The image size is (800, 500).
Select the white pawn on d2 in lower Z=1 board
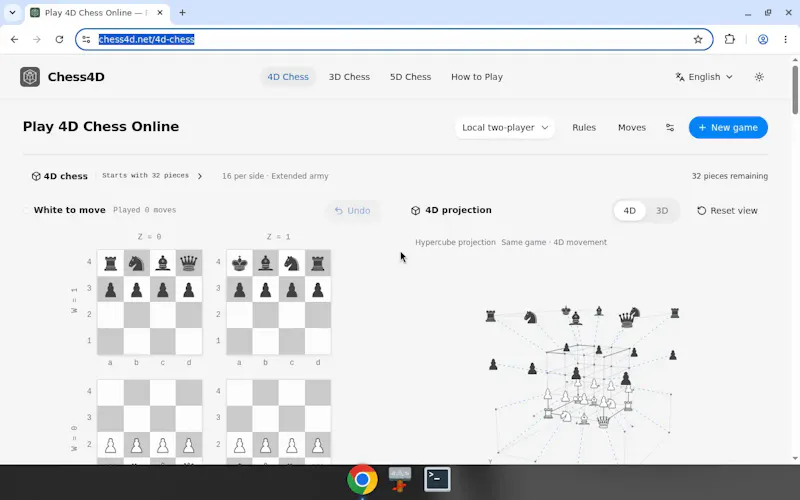(x=318, y=445)
